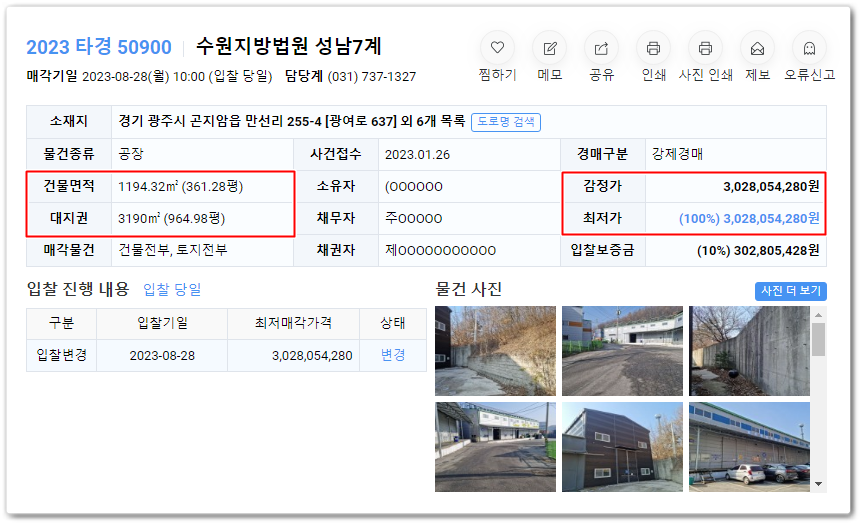Screen dimensions: 863x526
Task: Open the photo of the dark two-story building
Action: [x=622, y=447]
